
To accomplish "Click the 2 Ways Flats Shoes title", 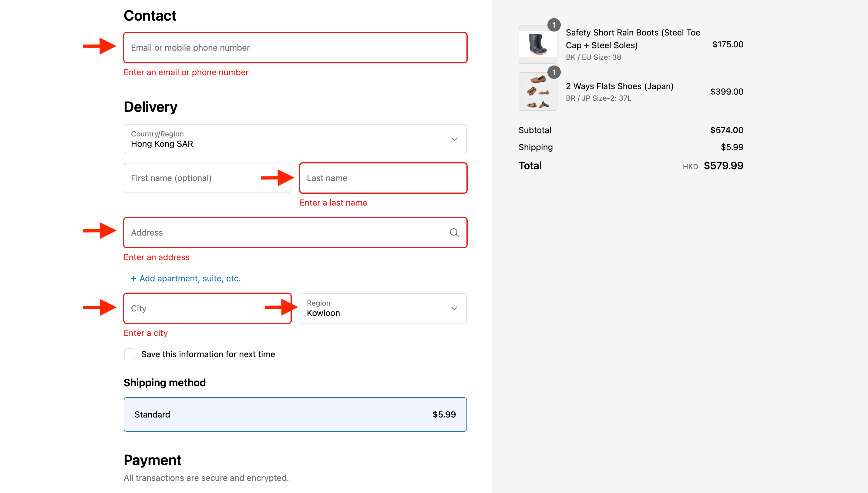I will [x=619, y=86].
